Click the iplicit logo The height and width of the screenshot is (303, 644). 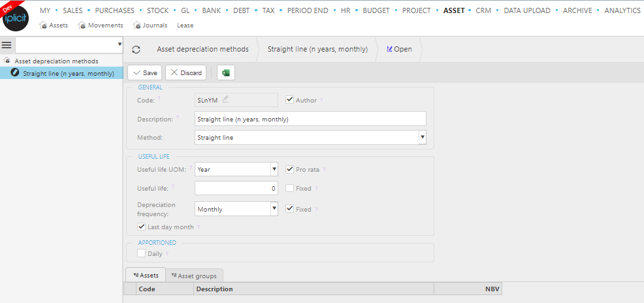tap(16, 18)
